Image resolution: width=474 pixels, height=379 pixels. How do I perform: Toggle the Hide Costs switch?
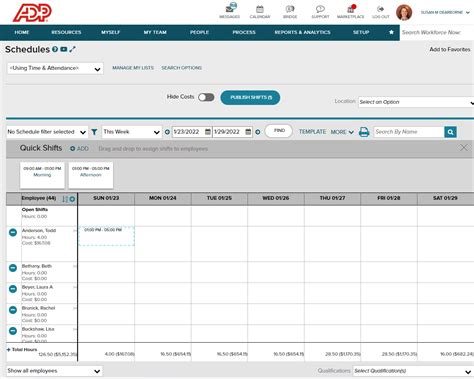point(206,97)
